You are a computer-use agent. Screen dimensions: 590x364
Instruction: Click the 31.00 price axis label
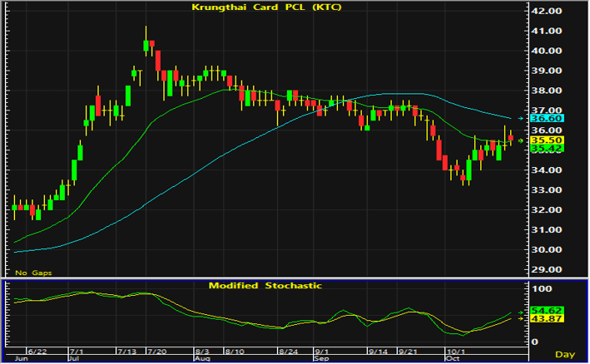tap(547, 229)
